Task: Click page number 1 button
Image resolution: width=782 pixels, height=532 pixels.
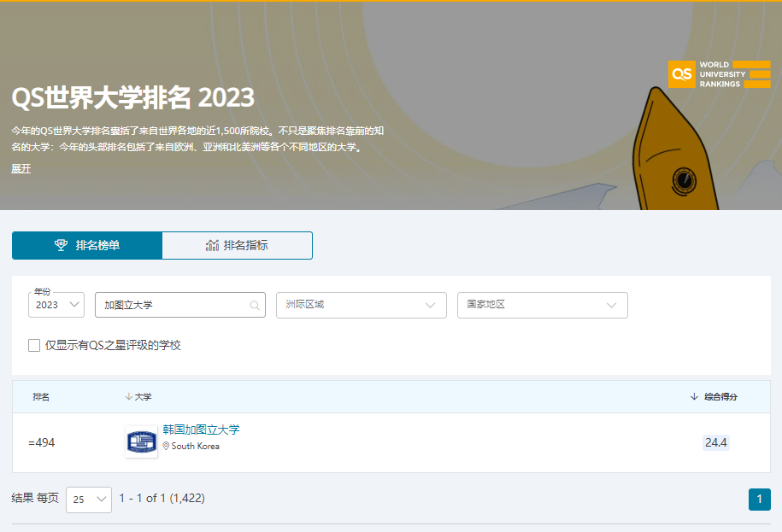Action: (x=759, y=499)
